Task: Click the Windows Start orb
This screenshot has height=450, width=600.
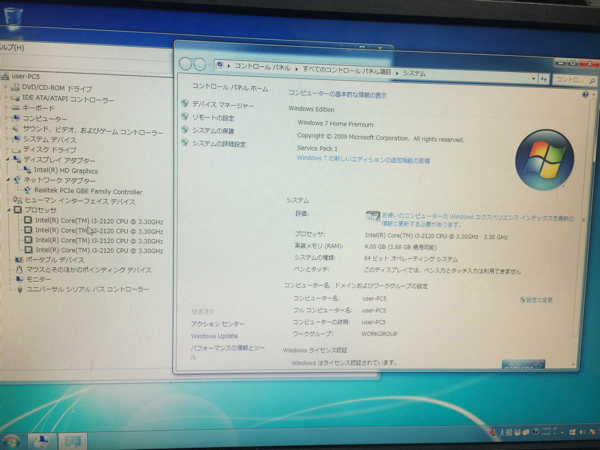Action: click(x=11, y=442)
